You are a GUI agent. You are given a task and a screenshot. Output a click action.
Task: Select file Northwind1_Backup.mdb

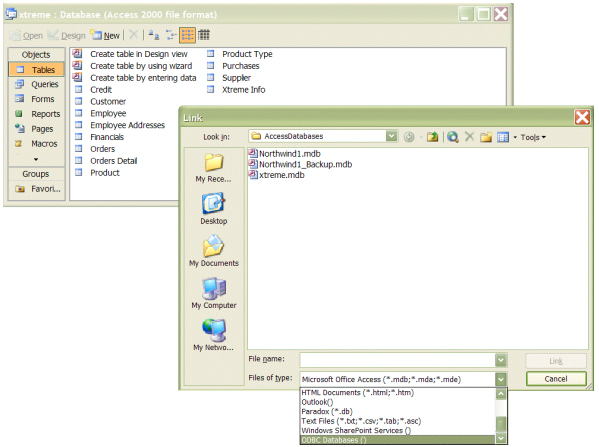coord(300,164)
